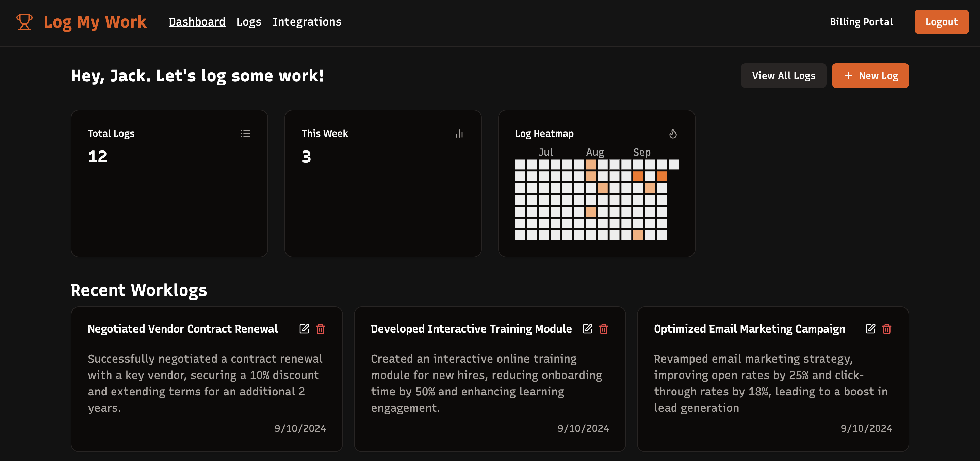Open the Billing Portal link

(861, 22)
